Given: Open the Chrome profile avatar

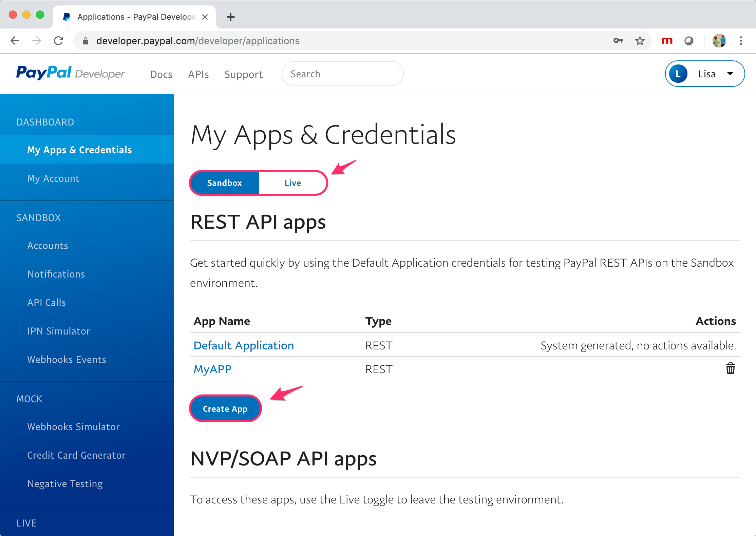Looking at the screenshot, I should (x=719, y=41).
